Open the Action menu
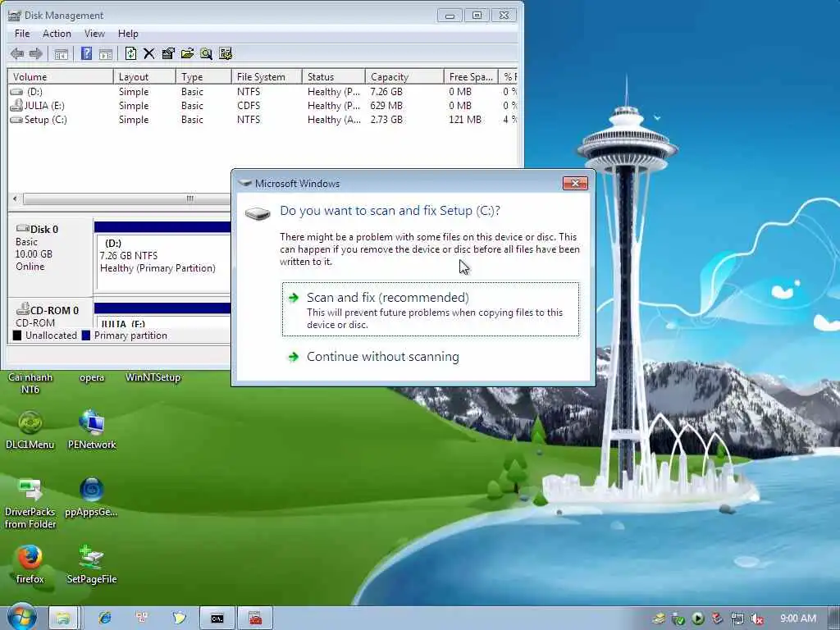The height and width of the screenshot is (630, 840). 57,34
